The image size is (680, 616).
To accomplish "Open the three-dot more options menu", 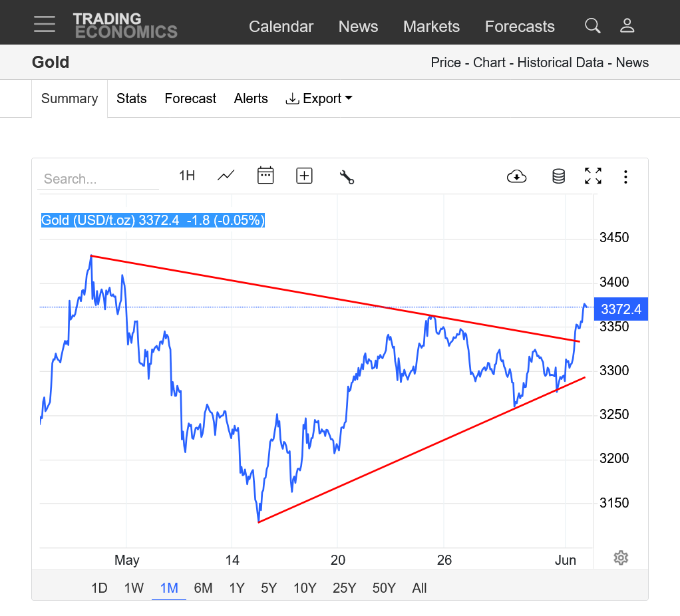I will 625,176.
